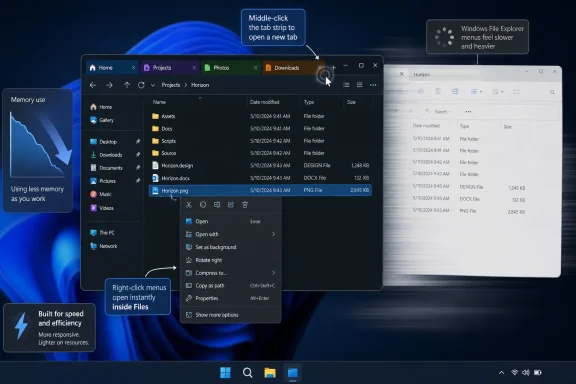Choose Open in the context menu
Viewport: 576px width, 384px height.
coord(231,221)
